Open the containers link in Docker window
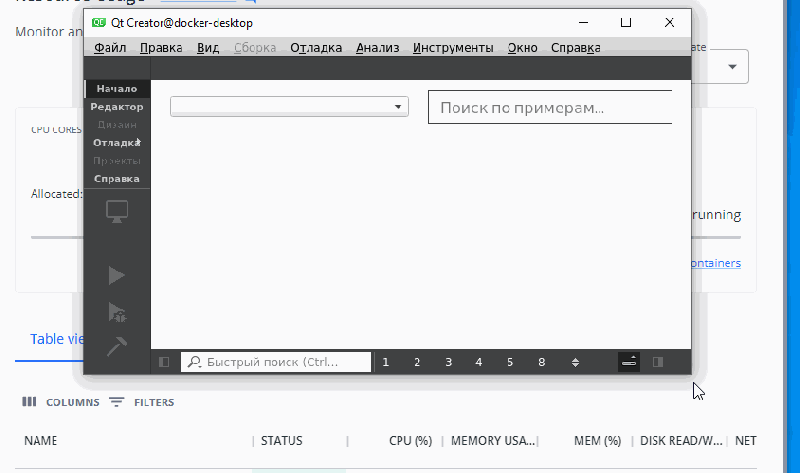Viewport: 800px width, 473px height. point(716,263)
